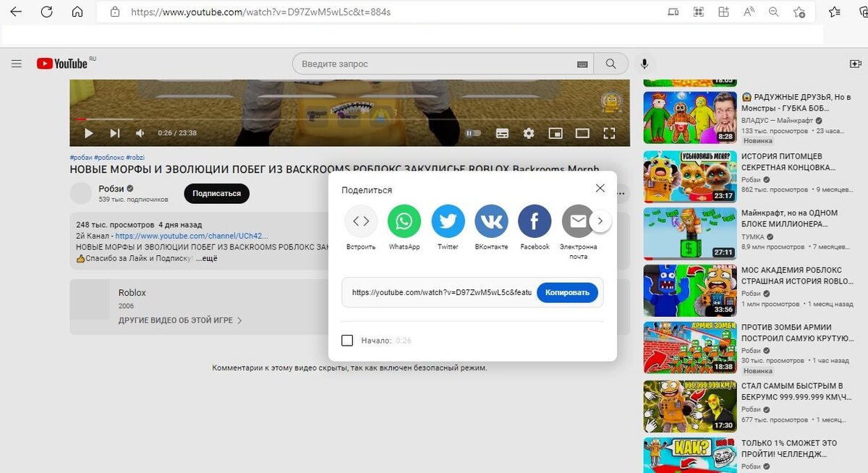Image resolution: width=868 pixels, height=473 pixels.
Task: Open РАДУЖНЫЕ ДРУЗЬЯ video thumbnail
Action: (x=690, y=117)
